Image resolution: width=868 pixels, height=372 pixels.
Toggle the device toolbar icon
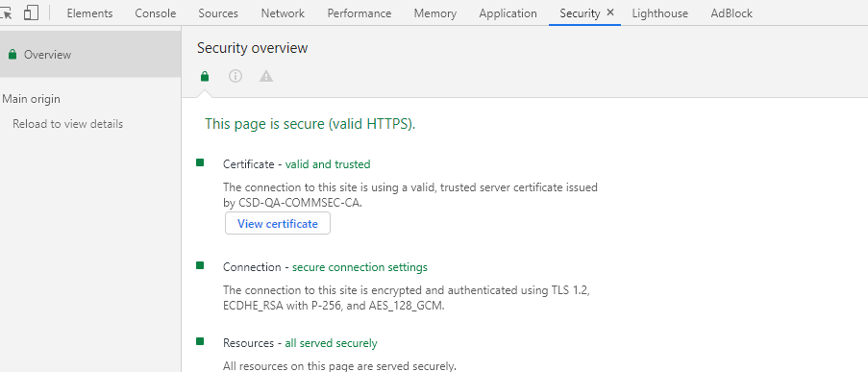click(31, 12)
